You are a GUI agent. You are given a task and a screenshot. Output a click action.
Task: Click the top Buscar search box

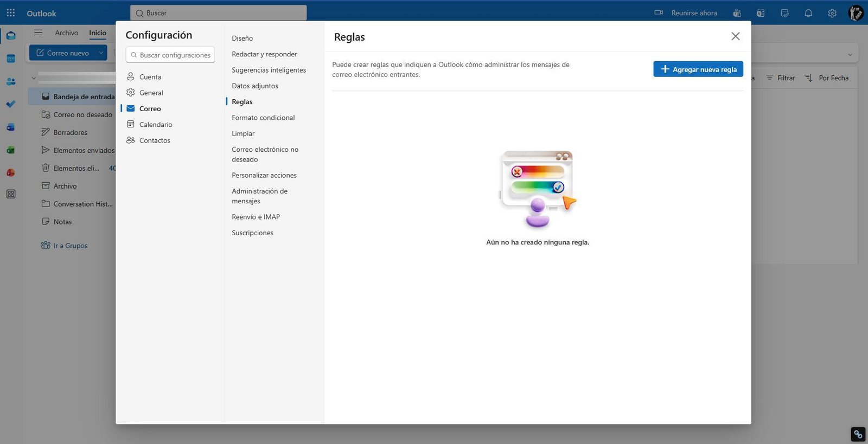pos(219,13)
